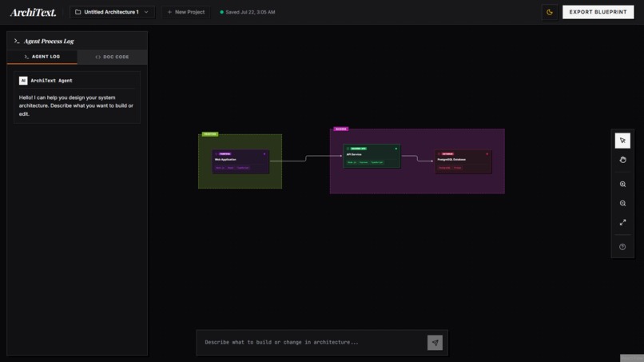Viewport: 644px width, 362px height.
Task: Switch to the Doc Code tab
Action: 112,57
